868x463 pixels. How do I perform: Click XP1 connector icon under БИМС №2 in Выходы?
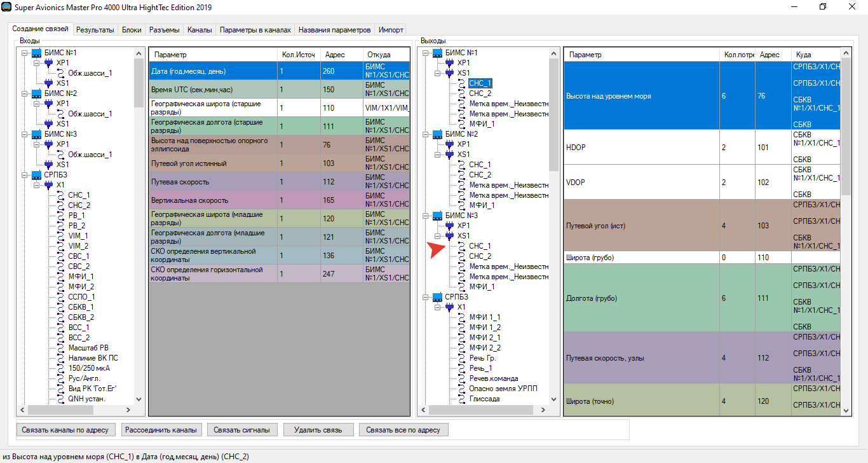450,144
